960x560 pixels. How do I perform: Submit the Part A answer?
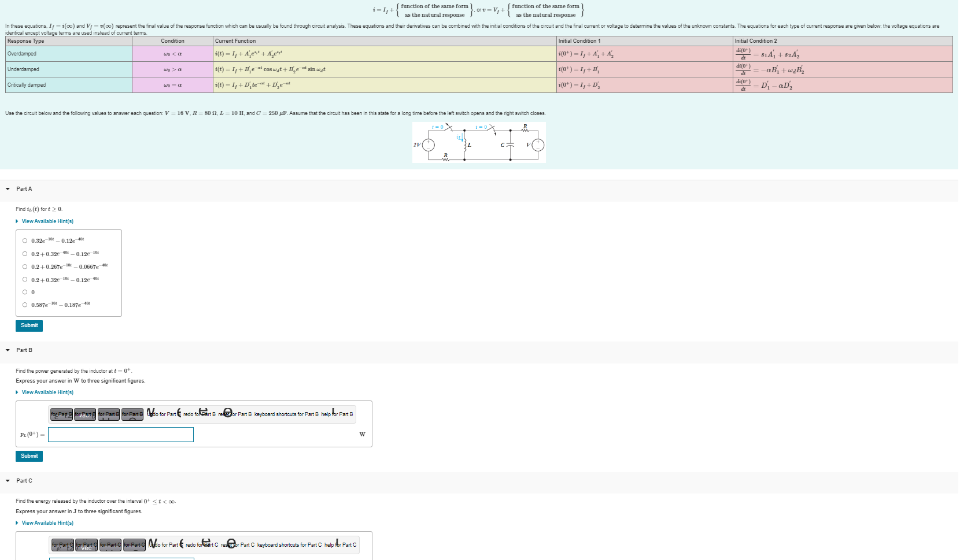click(29, 325)
